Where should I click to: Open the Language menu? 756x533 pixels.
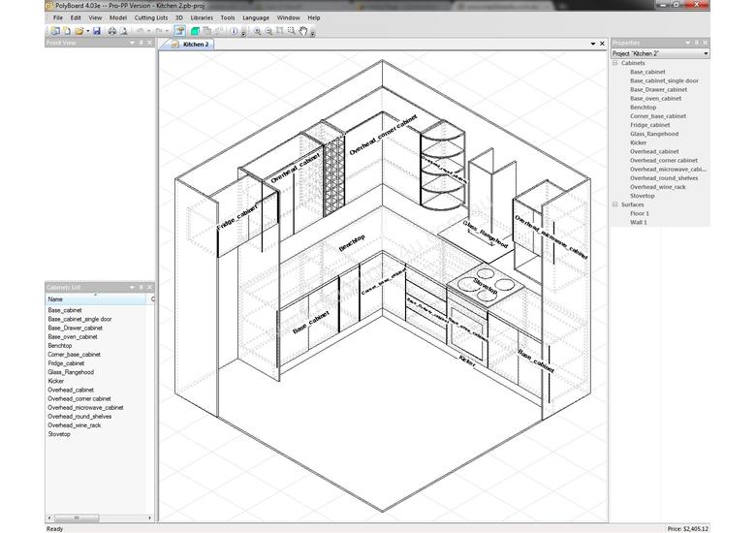tap(256, 17)
